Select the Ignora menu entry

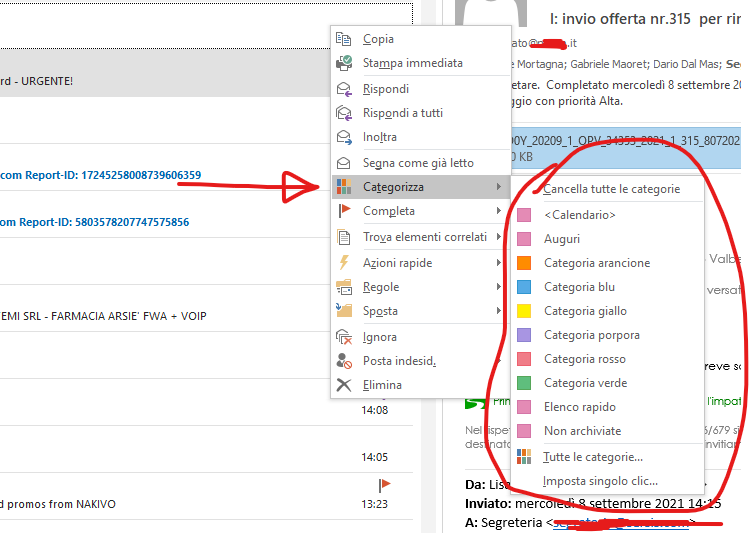click(380, 337)
